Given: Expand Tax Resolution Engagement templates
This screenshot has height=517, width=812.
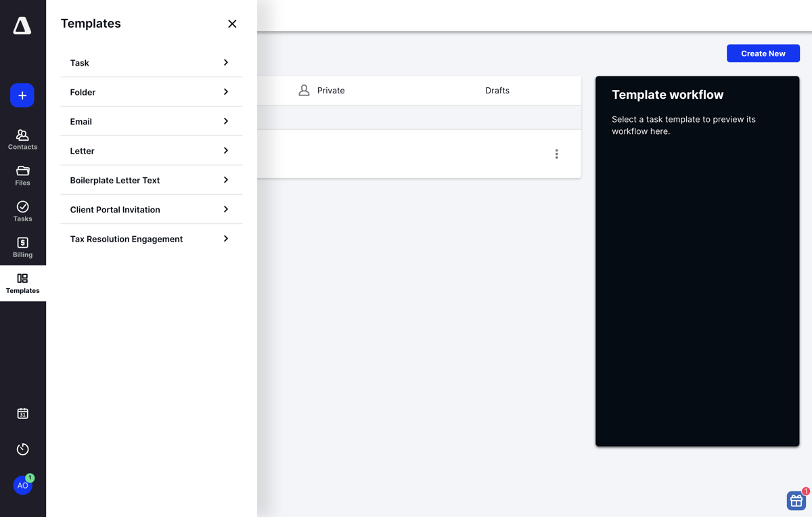Looking at the screenshot, I should tap(150, 238).
